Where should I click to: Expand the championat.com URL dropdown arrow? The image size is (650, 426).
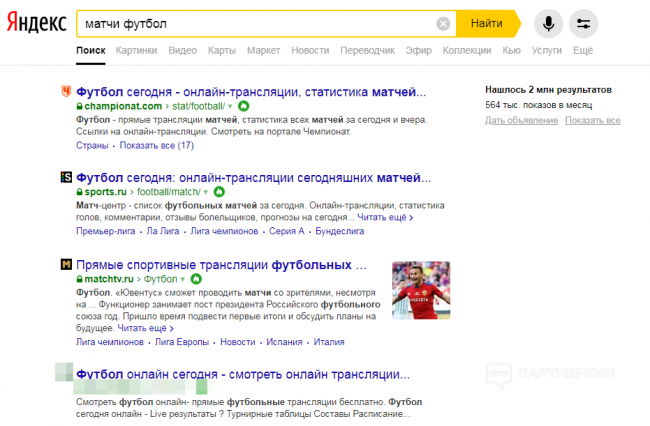pos(229,106)
